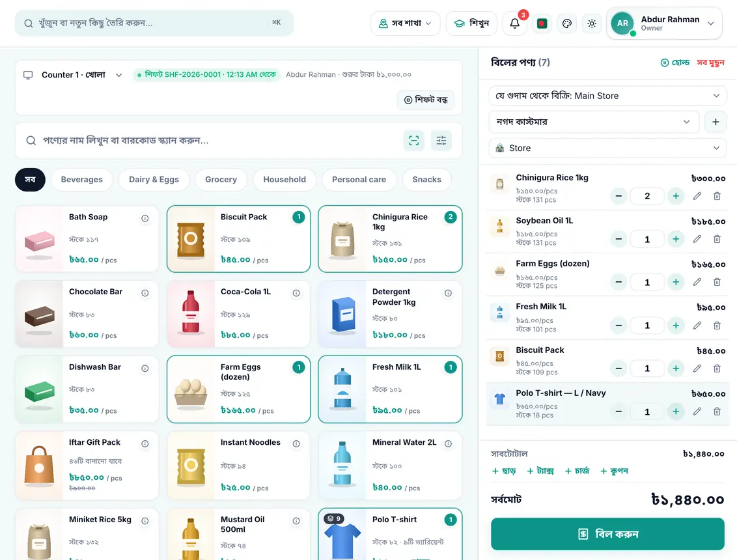
Task: Click the barcode scan icon
Action: click(413, 141)
